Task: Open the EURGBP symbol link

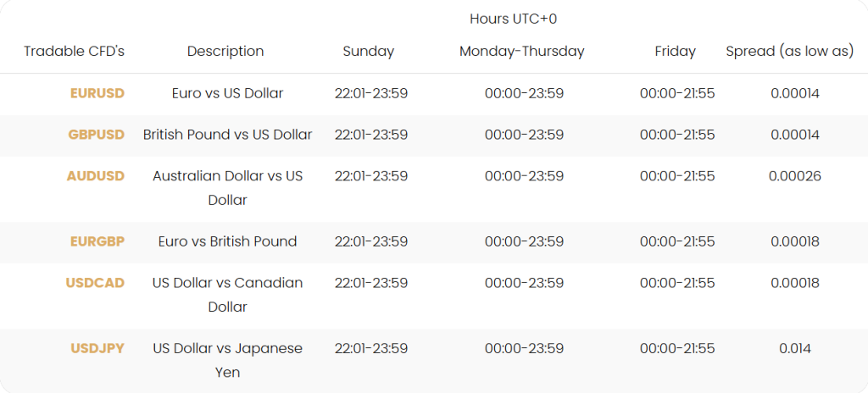Action: [97, 241]
